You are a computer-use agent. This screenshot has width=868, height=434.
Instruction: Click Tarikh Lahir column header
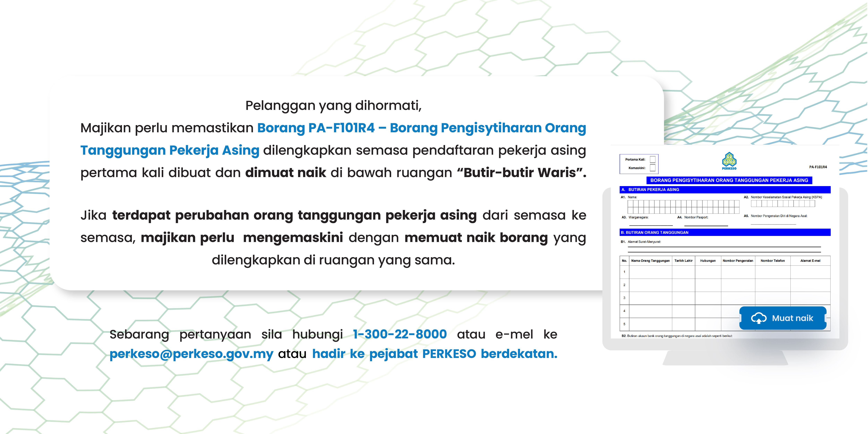(x=683, y=261)
